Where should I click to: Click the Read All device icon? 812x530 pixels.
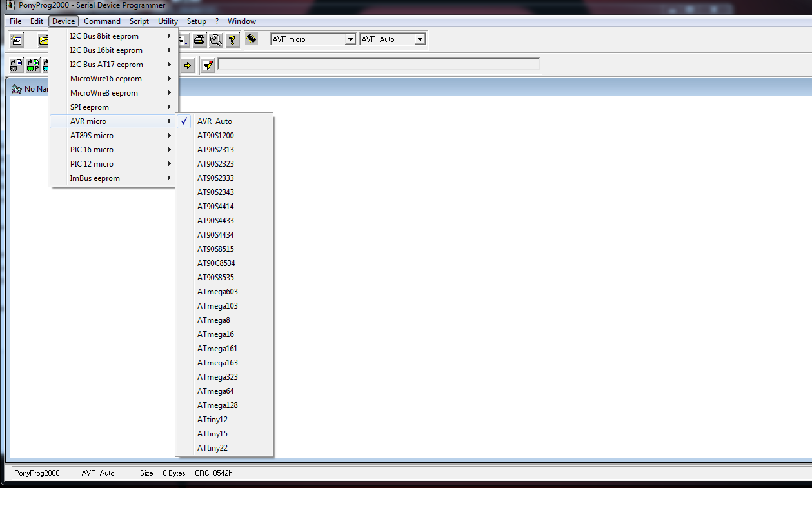click(17, 65)
